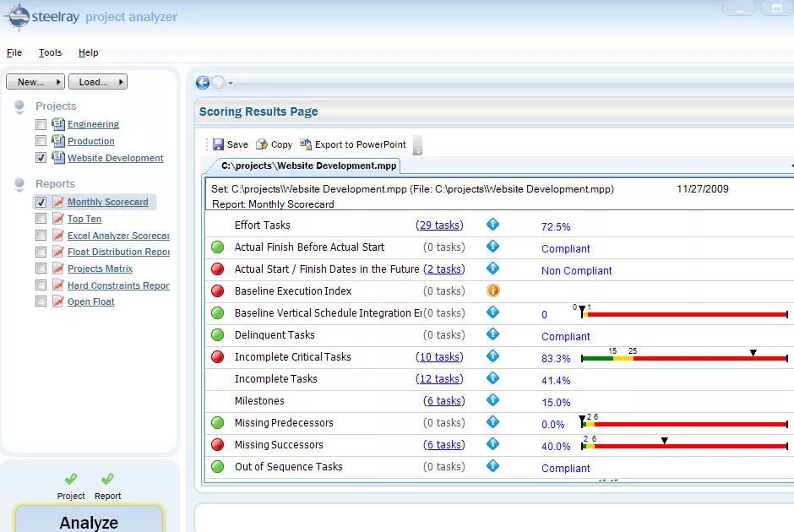
Task: Open the New... dropdown button
Action: pyautogui.click(x=35, y=82)
